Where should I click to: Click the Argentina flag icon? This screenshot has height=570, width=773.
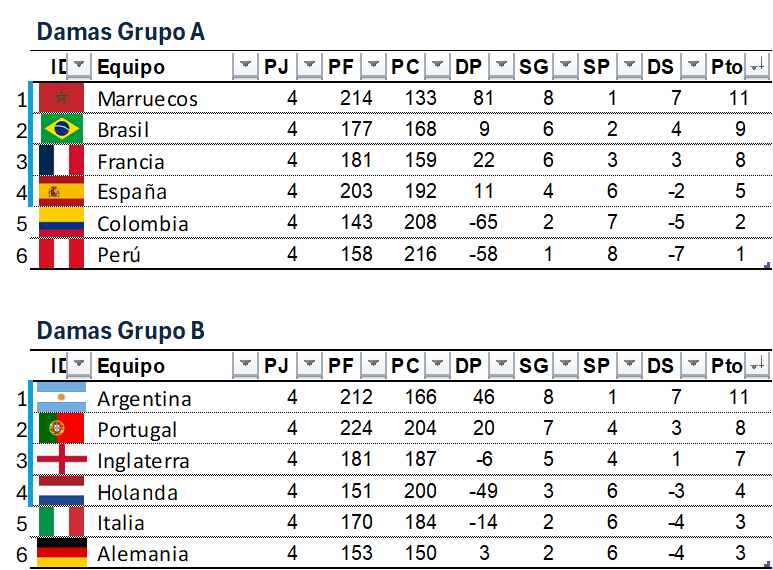click(x=61, y=398)
